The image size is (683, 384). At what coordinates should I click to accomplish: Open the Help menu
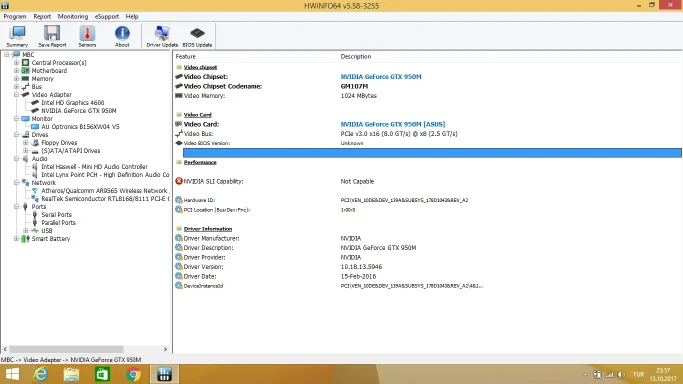(x=132, y=17)
